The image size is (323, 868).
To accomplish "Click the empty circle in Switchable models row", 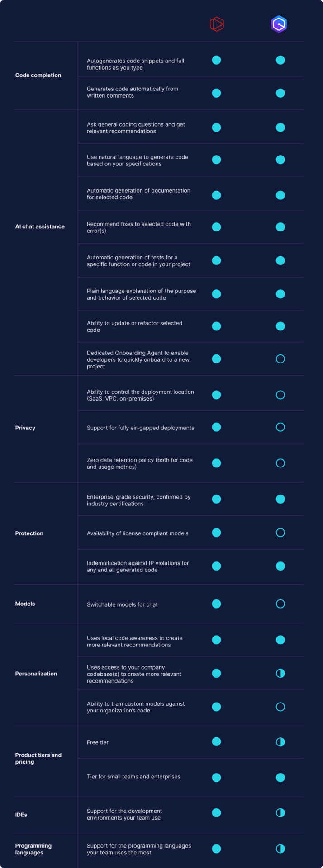I will click(280, 604).
